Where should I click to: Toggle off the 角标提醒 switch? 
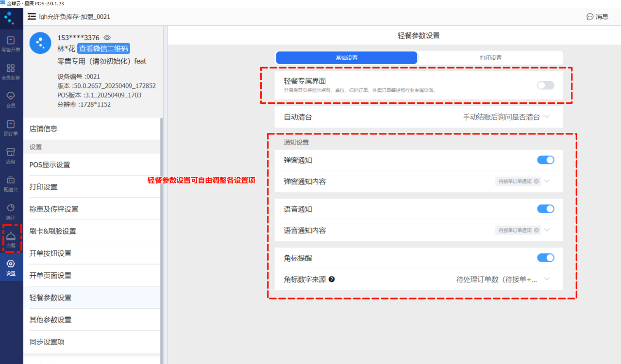click(545, 258)
